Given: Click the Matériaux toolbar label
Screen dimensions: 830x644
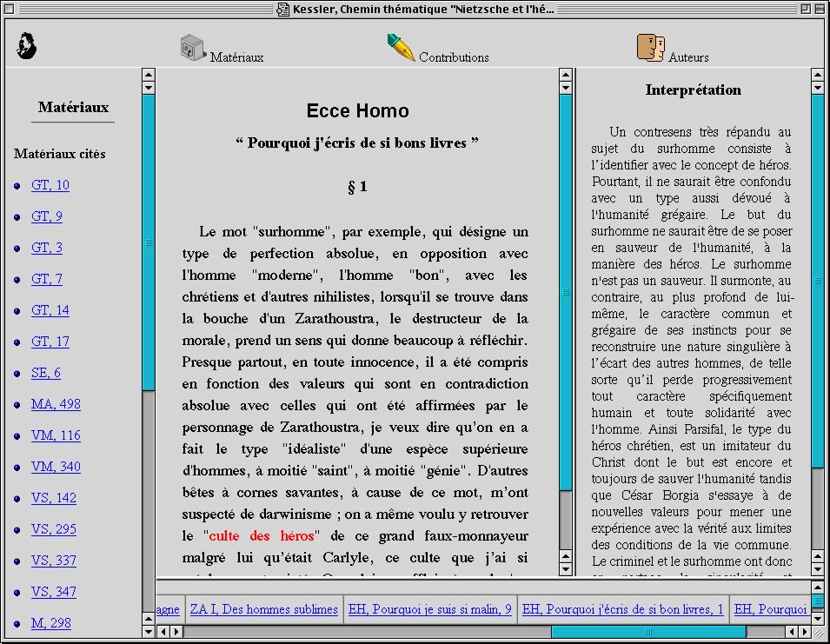Looking at the screenshot, I should 236,57.
